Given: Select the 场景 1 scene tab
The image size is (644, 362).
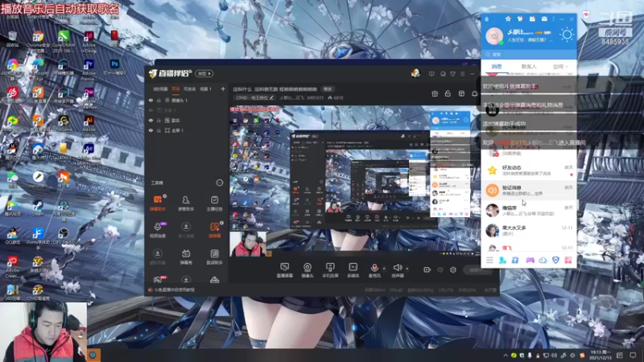Looking at the screenshot, I should (x=205, y=88).
